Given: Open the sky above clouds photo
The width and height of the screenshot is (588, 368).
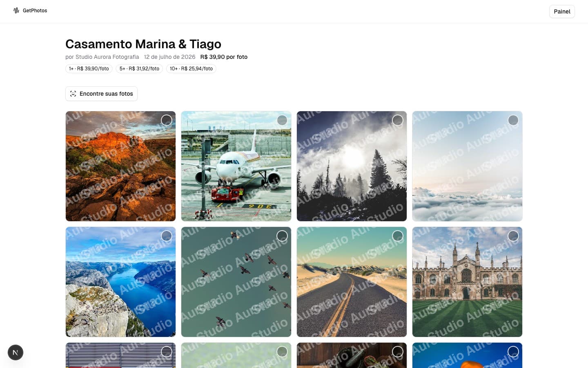Looking at the screenshot, I should point(467,166).
